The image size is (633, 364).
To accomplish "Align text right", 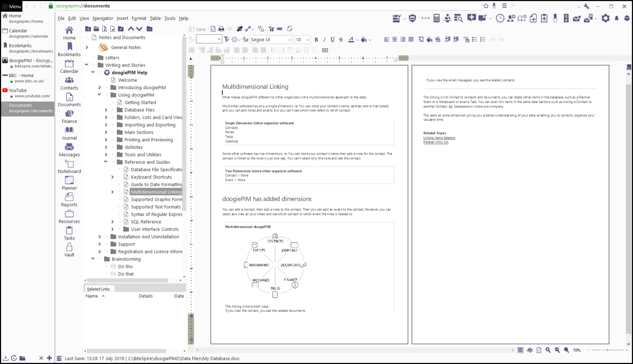I will tap(403, 40).
